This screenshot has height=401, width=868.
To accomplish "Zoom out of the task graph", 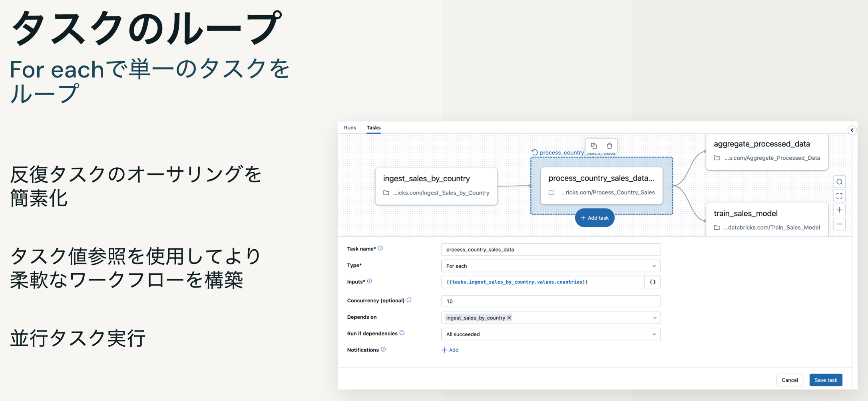I will (x=839, y=224).
